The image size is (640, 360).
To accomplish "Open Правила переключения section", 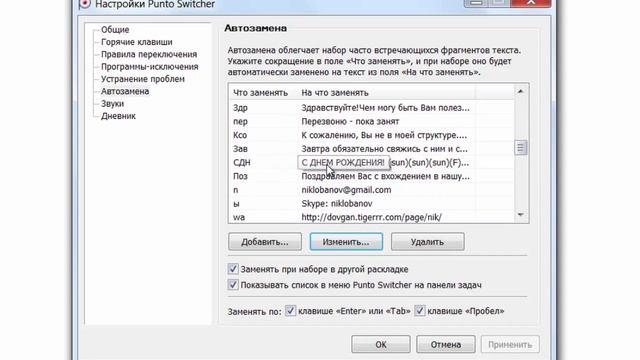I will point(149,54).
